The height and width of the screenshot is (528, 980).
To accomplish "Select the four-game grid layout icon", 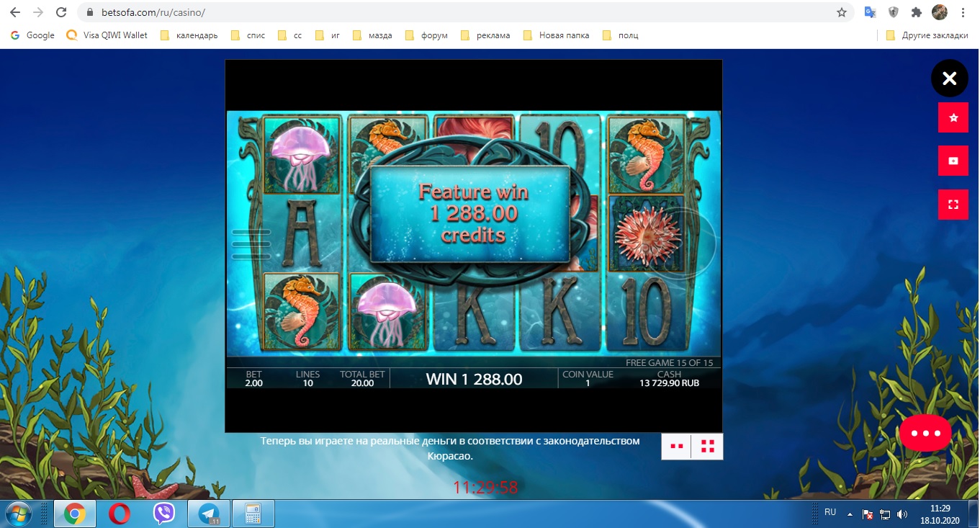I will pyautogui.click(x=707, y=447).
